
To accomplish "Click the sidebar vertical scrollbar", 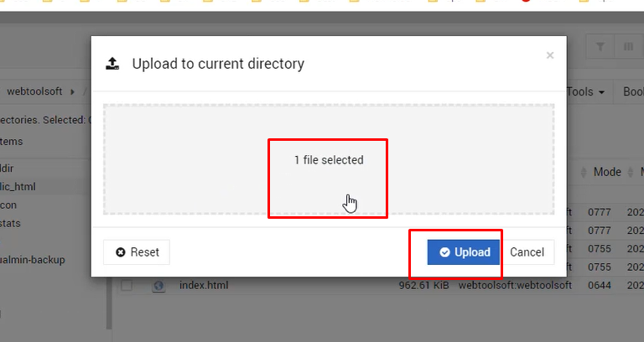I will [x=109, y=303].
